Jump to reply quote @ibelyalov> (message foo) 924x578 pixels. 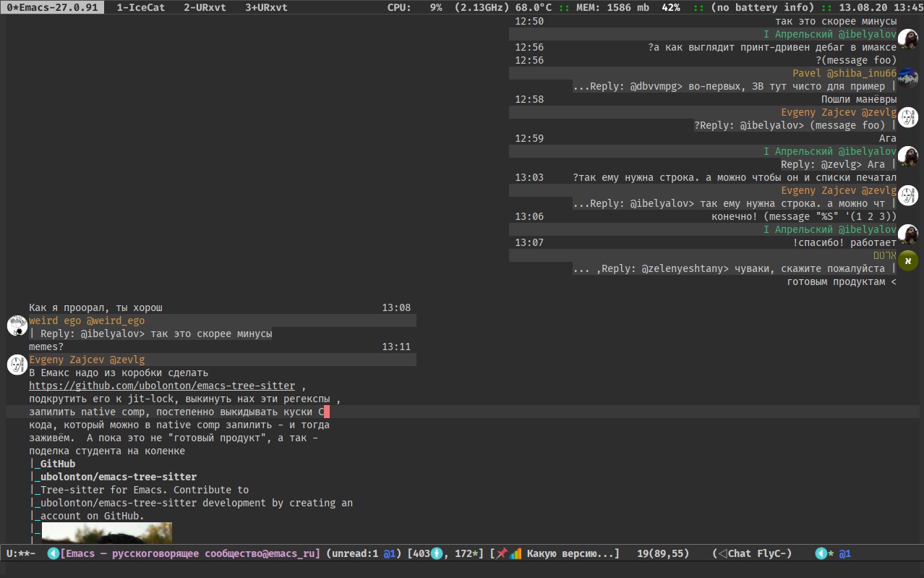pos(795,125)
